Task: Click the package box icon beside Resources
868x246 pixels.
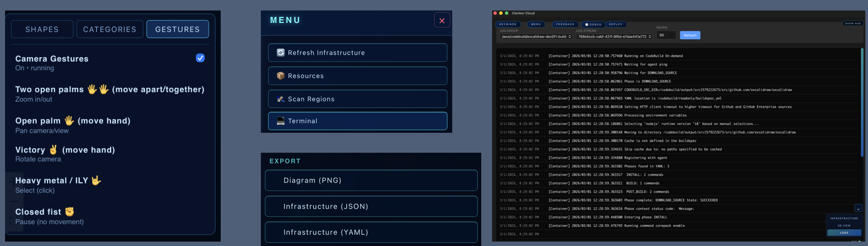Action: point(280,76)
